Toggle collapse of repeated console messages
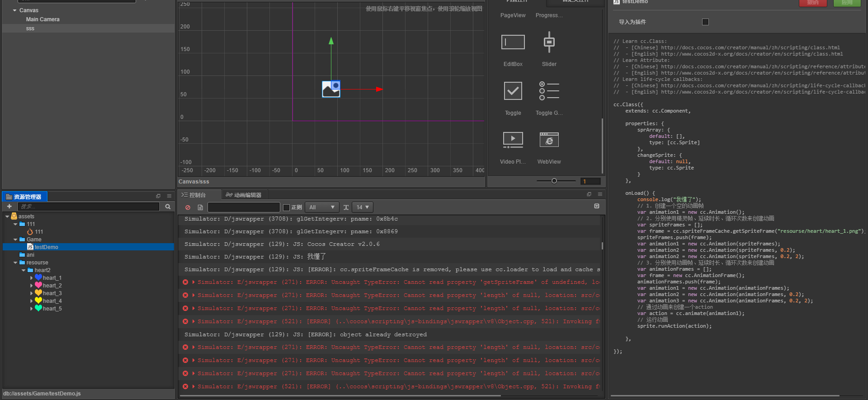The height and width of the screenshot is (400, 868). pyautogui.click(x=597, y=206)
